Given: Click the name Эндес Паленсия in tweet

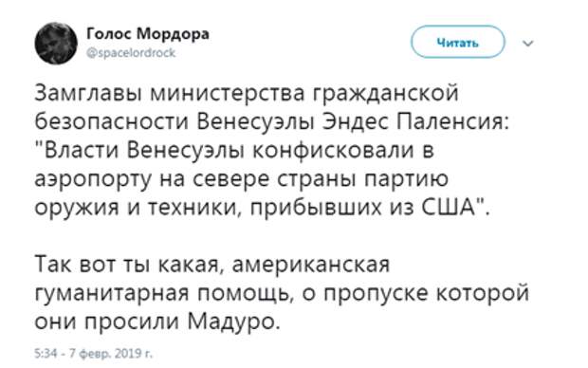Looking at the screenshot, I should point(416,121).
